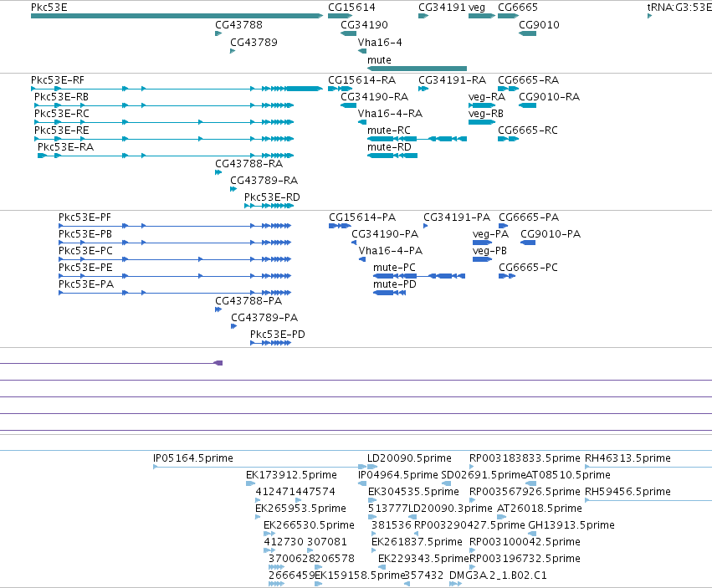
Task: Open the EK173912.5prime EST label
Action: pos(291,474)
